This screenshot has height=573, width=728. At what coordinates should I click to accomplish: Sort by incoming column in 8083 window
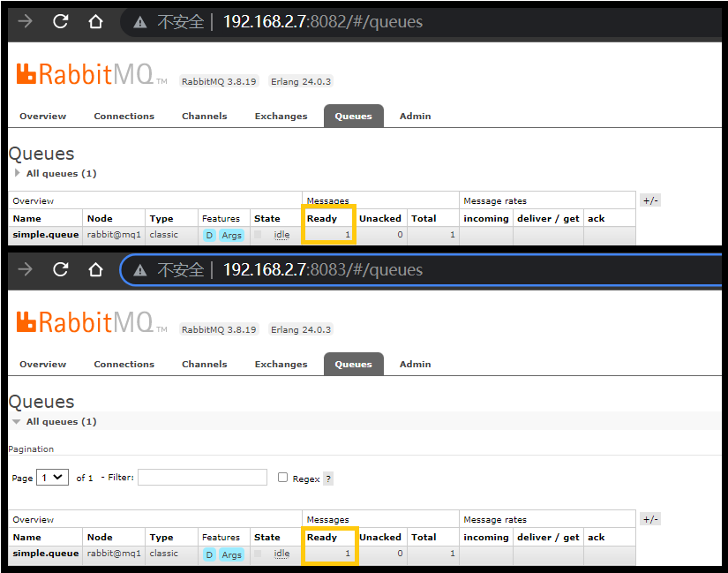coord(486,537)
